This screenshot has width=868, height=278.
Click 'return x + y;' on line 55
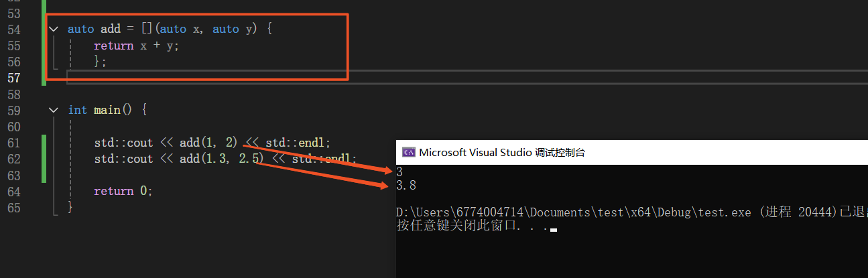pyautogui.click(x=137, y=46)
